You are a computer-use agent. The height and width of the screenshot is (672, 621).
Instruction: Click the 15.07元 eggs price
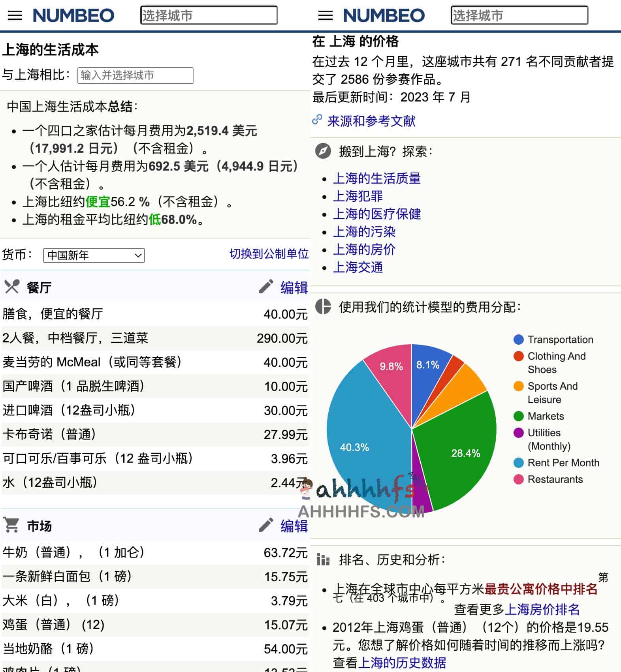[286, 625]
